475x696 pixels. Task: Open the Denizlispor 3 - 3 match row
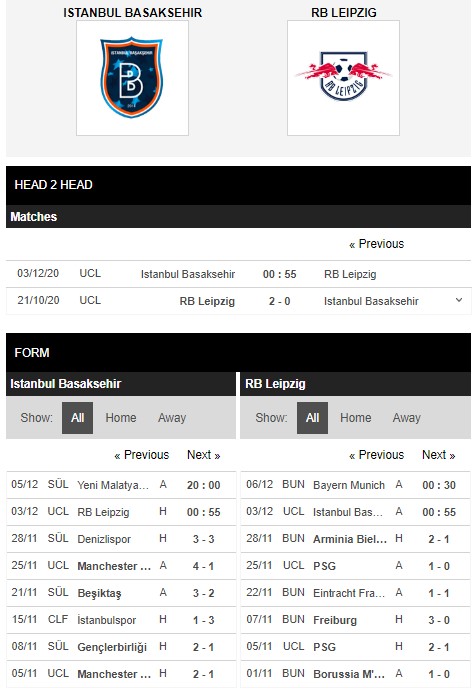[x=121, y=539]
